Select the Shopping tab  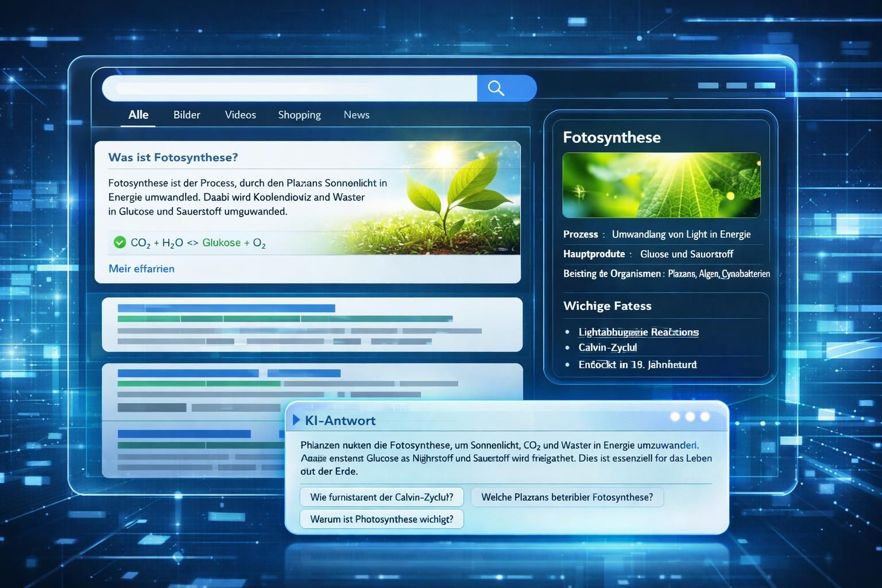299,115
